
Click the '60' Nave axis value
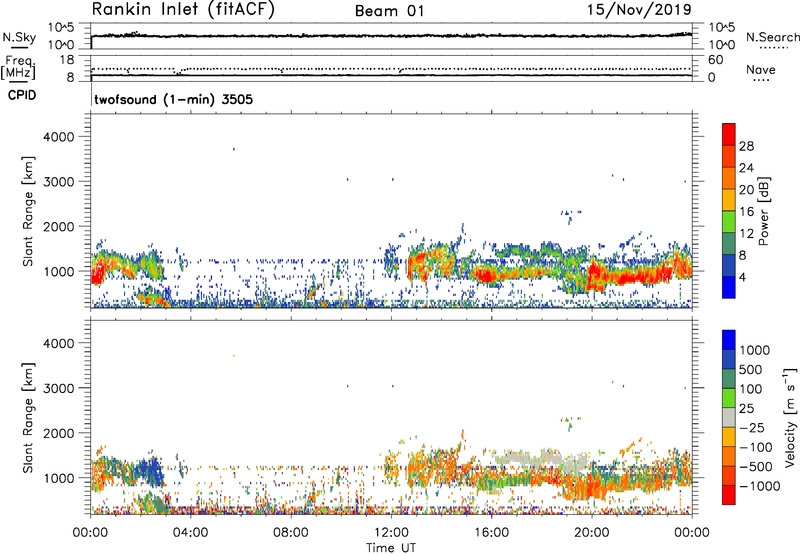pos(716,60)
